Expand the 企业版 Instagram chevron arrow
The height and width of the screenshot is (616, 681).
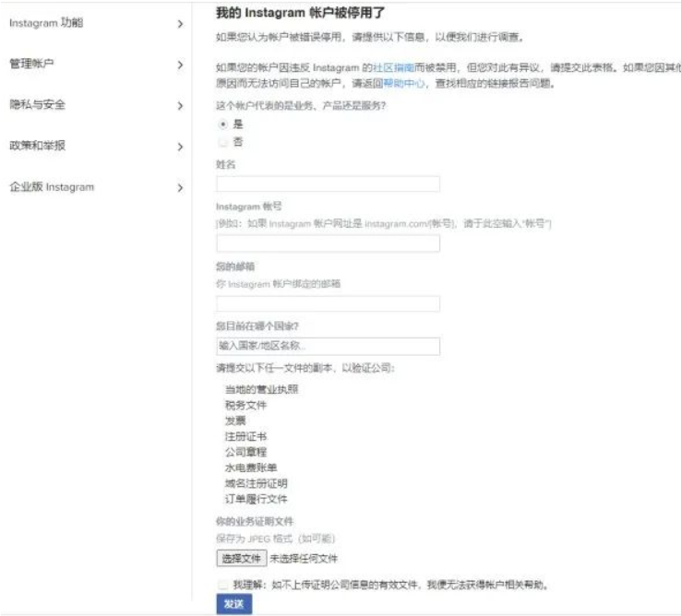coord(180,188)
